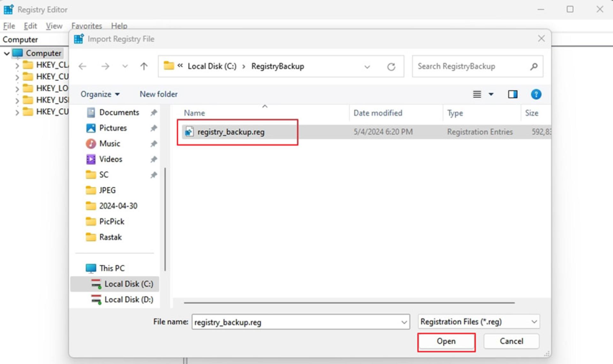Click the Open button
The image size is (613, 364).
pos(446,341)
